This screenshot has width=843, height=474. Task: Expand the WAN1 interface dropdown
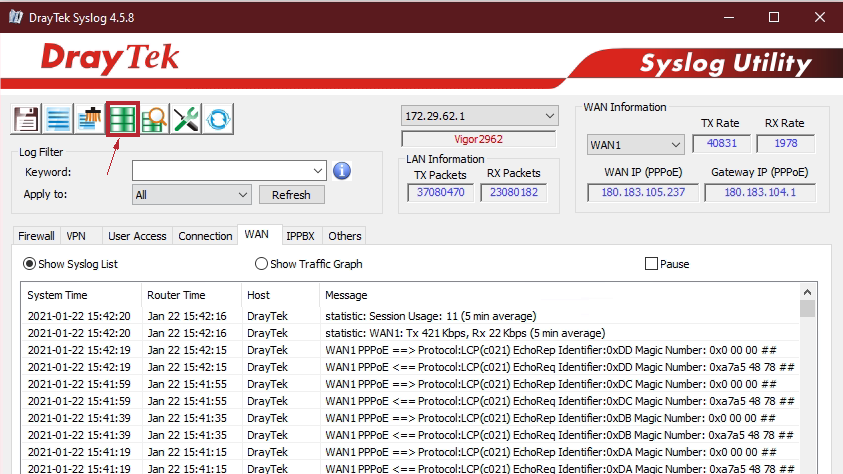635,145
